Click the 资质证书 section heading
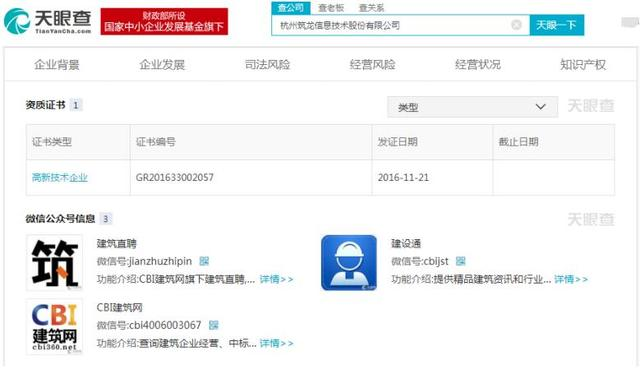Screen dimensions: 640x374 click(x=45, y=105)
